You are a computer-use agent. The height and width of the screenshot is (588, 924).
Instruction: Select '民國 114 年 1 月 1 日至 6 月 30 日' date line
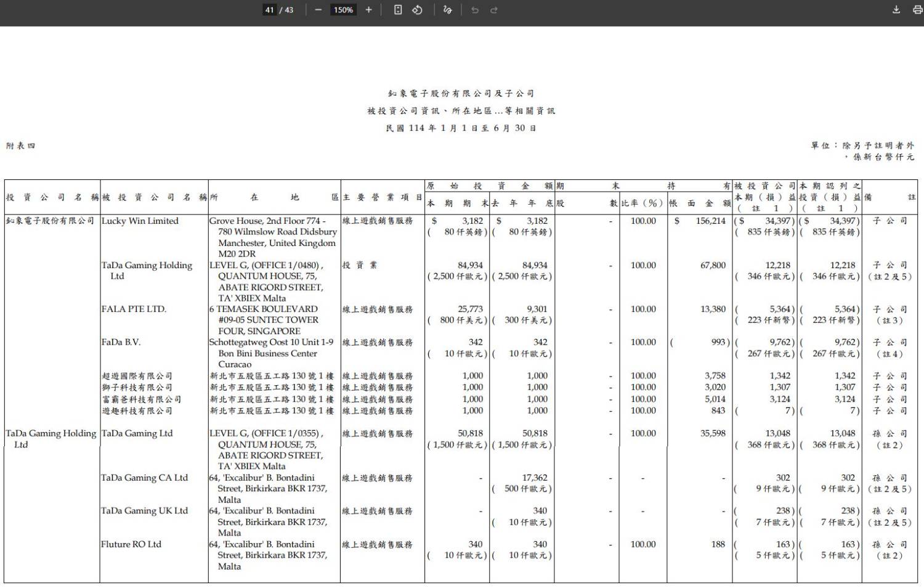(x=461, y=128)
